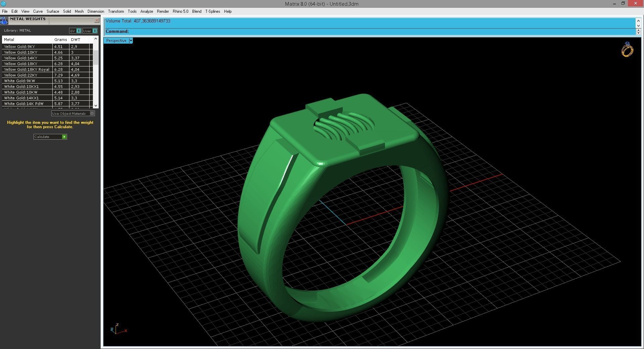Toggle the GV library switch

pyautogui.click(x=75, y=31)
